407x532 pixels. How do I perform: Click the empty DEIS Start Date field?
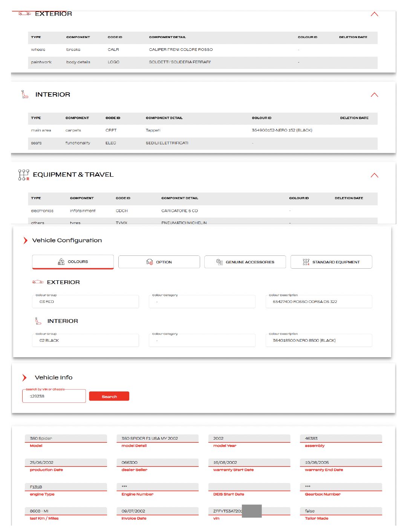point(249,487)
